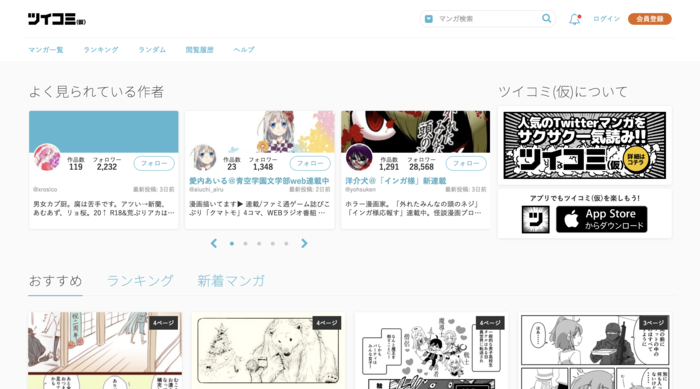This screenshot has width=700, height=389.
Task: Follow the author with 2,232 followers
Action: pyautogui.click(x=154, y=163)
